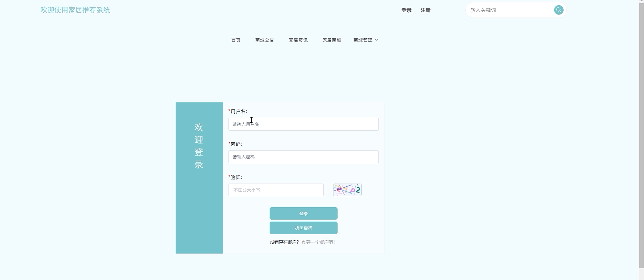Go to 商城公告 menu item
This screenshot has height=280, width=644.
(265, 40)
